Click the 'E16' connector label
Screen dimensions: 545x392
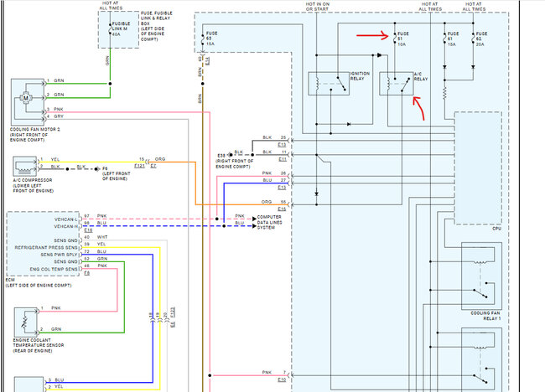pyautogui.click(x=88, y=230)
